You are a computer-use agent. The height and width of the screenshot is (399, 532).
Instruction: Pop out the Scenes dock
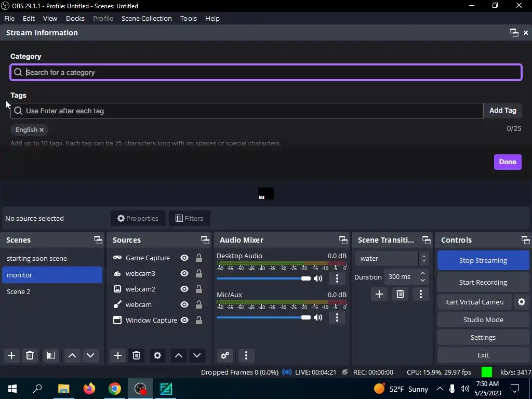coord(98,240)
